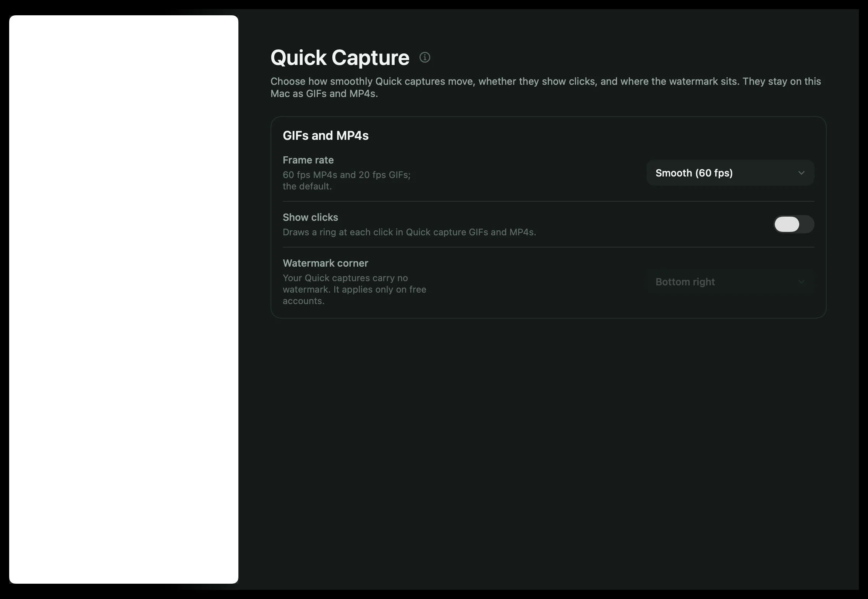Click 'Your Quick captures carry no watermark' text
868x599 pixels.
pyautogui.click(x=354, y=290)
